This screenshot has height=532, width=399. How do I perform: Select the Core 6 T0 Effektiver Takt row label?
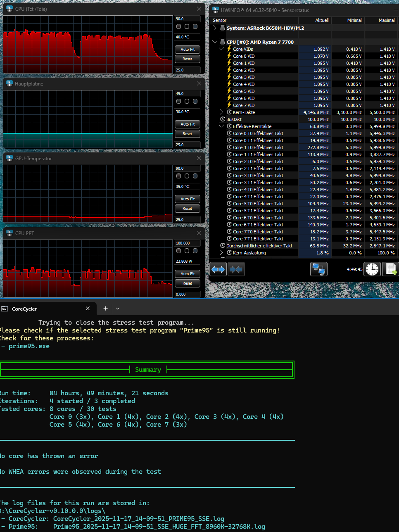tap(258, 218)
